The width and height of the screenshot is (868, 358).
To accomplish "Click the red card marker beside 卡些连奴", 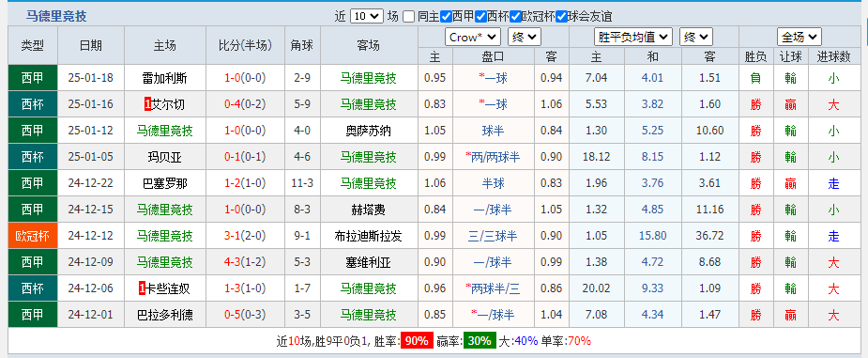I will 143,288.
